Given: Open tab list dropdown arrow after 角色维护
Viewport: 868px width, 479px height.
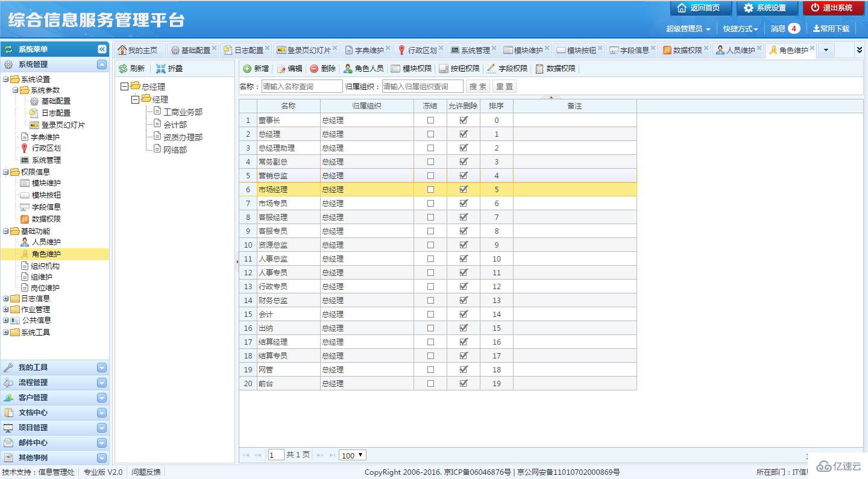Looking at the screenshot, I should pos(826,50).
